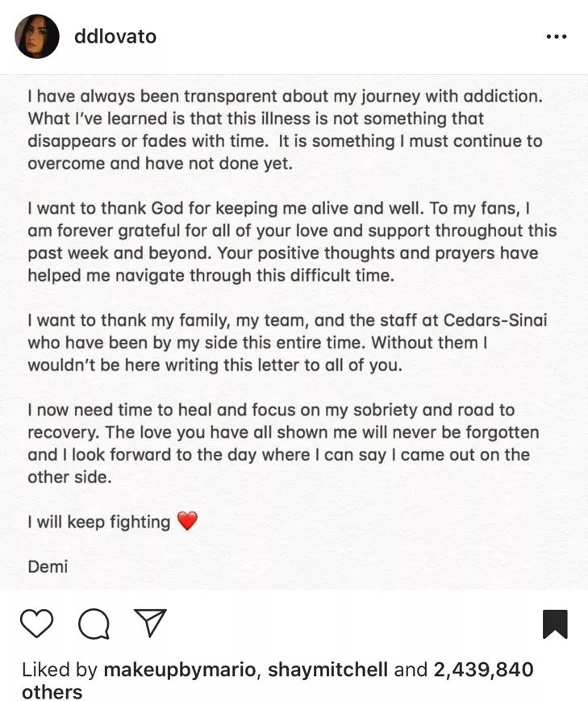
Task: Tap the word "Cedars-Sinai" in the letter
Action: pos(495,320)
